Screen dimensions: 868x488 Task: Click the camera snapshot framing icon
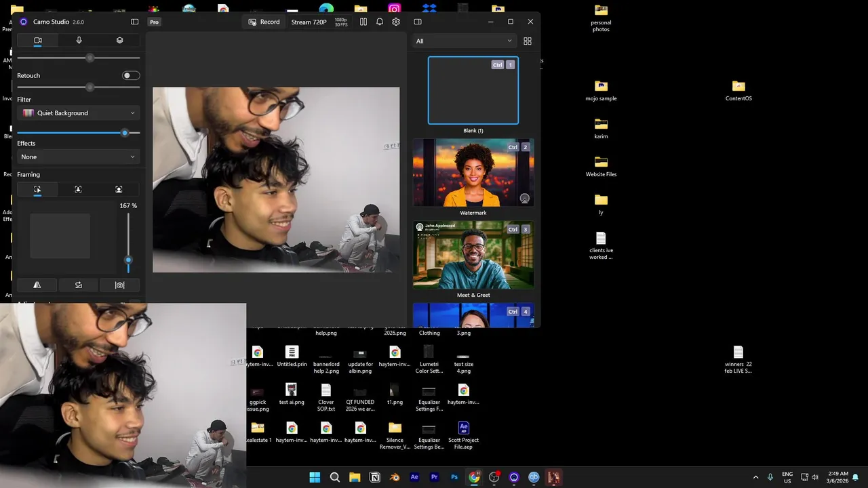pyautogui.click(x=119, y=285)
